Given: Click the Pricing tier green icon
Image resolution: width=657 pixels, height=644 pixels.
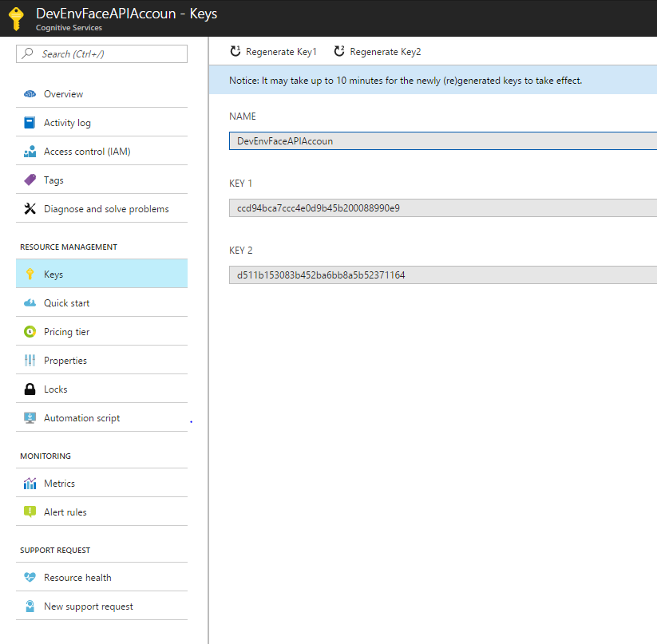Looking at the screenshot, I should (x=30, y=332).
